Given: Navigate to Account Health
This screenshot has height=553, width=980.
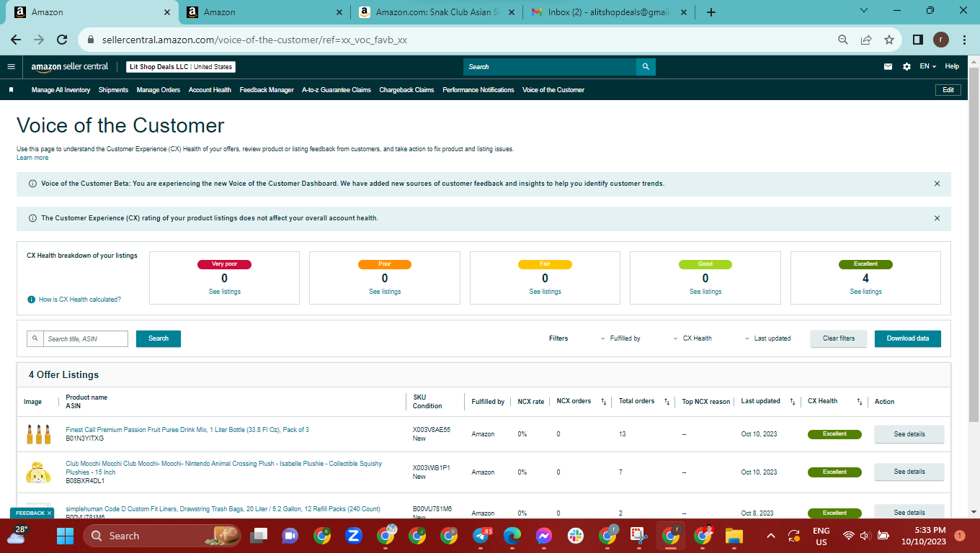Looking at the screenshot, I should tap(210, 90).
